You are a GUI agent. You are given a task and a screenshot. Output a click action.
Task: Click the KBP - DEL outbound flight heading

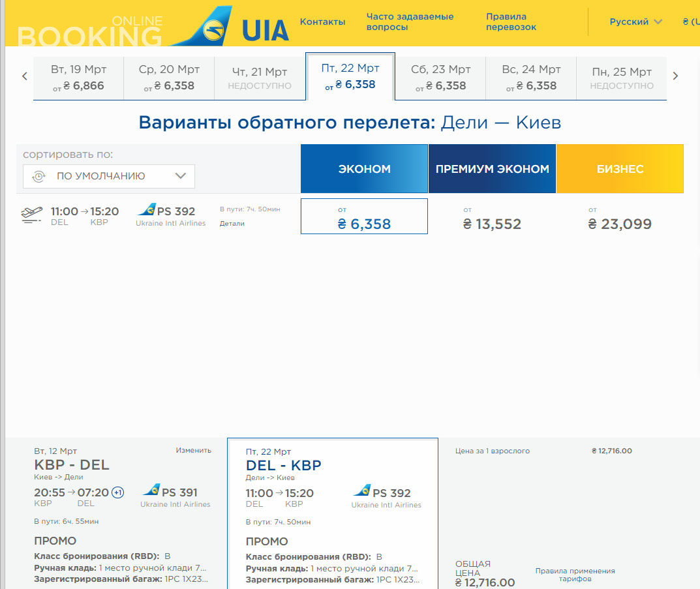click(71, 464)
